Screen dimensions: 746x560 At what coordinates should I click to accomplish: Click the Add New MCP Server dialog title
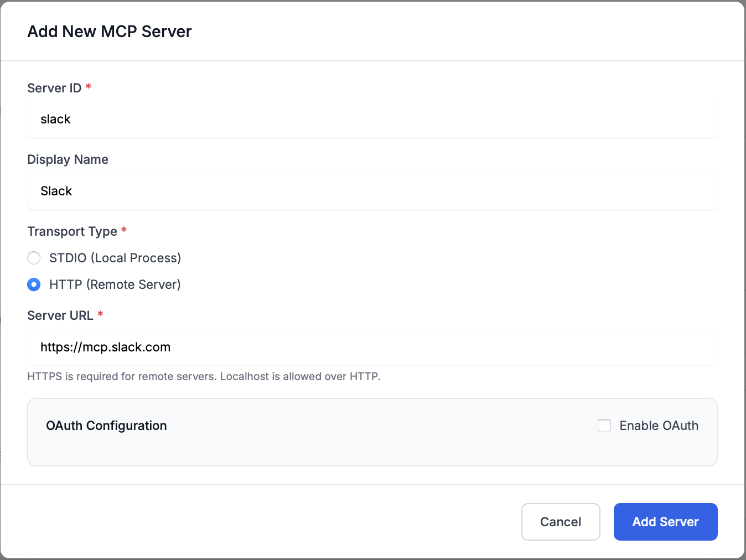109,32
